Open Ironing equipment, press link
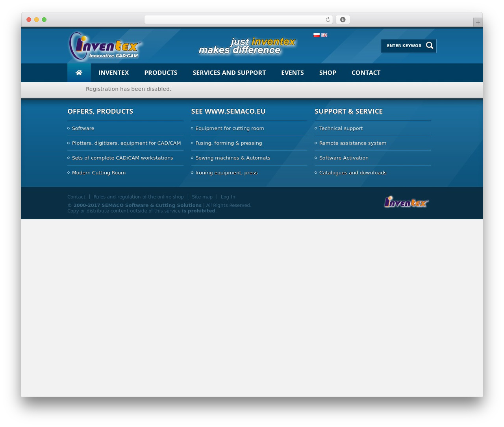The image size is (504, 427). (x=226, y=173)
